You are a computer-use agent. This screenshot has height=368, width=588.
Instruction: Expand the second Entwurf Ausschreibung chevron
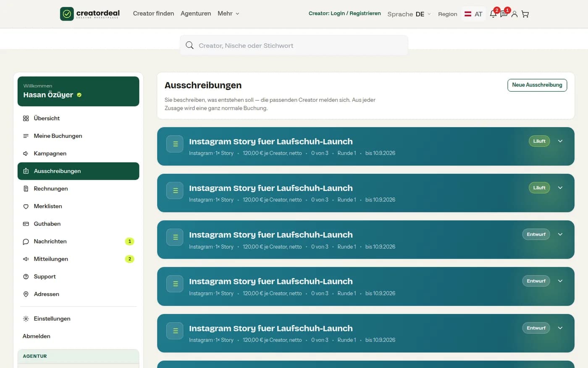point(560,281)
